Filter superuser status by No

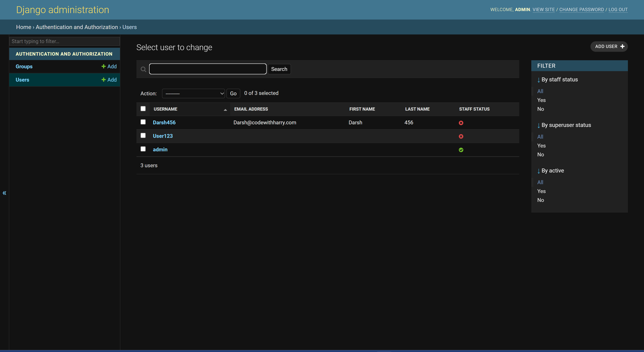541,155
